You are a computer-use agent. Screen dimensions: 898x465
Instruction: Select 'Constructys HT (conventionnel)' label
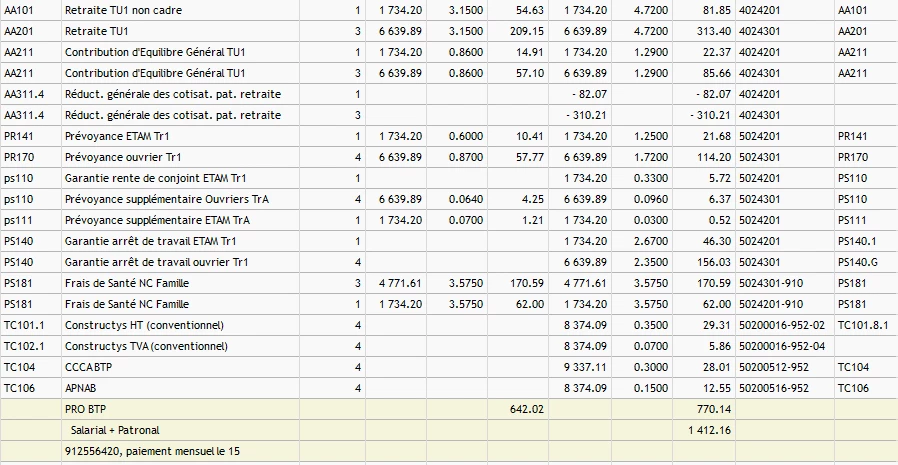point(144,325)
